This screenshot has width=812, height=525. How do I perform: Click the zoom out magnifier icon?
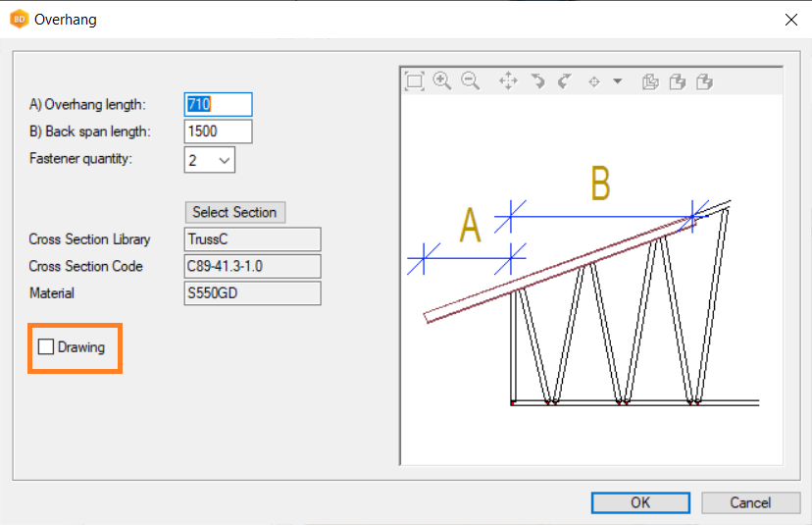click(x=471, y=81)
